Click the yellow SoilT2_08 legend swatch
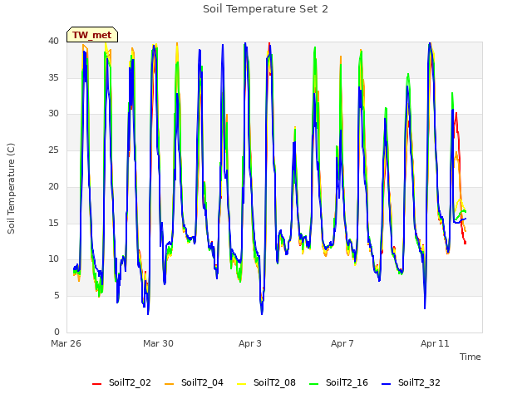This screenshot has width=532, height=399. pyautogui.click(x=241, y=384)
